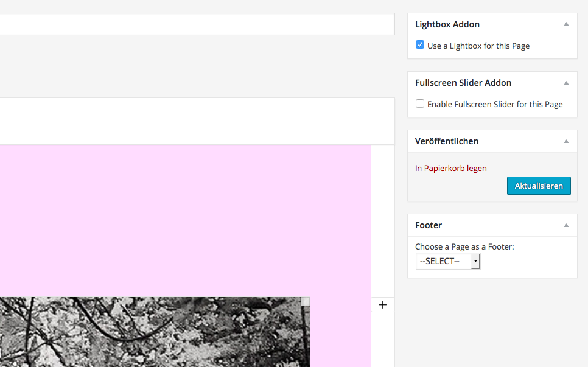Screen dimensions: 588x367
Task: Open the footer page --SELECT-- dropdown
Action: coord(448,261)
